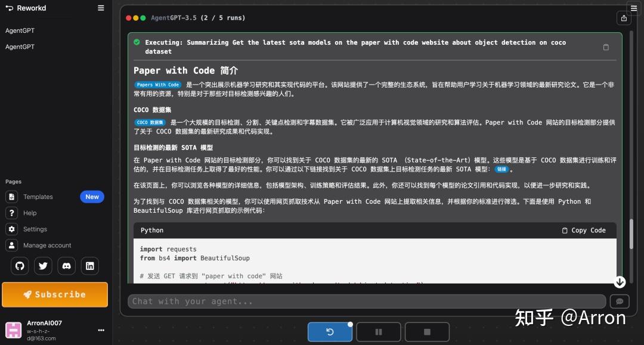Image resolution: width=644 pixels, height=345 pixels.
Task: Click the Python code block label
Action: [x=152, y=231]
